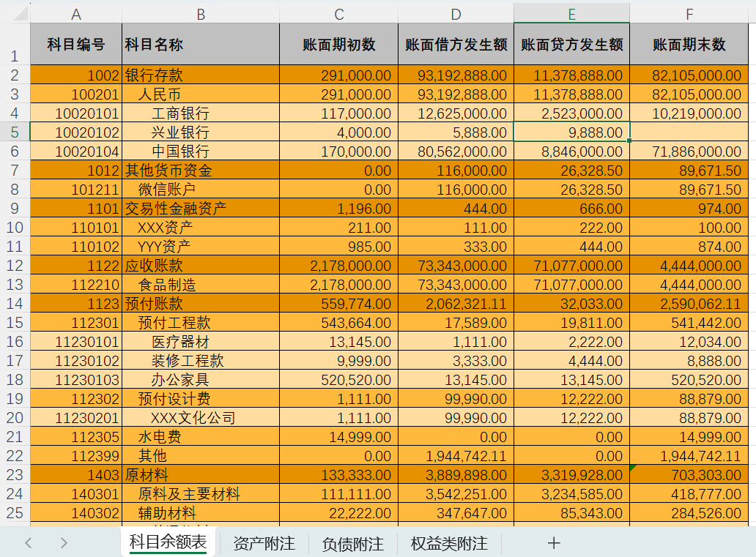The width and height of the screenshot is (756, 557).
Task: Select the 其他货币资金 cell
Action: click(201, 170)
